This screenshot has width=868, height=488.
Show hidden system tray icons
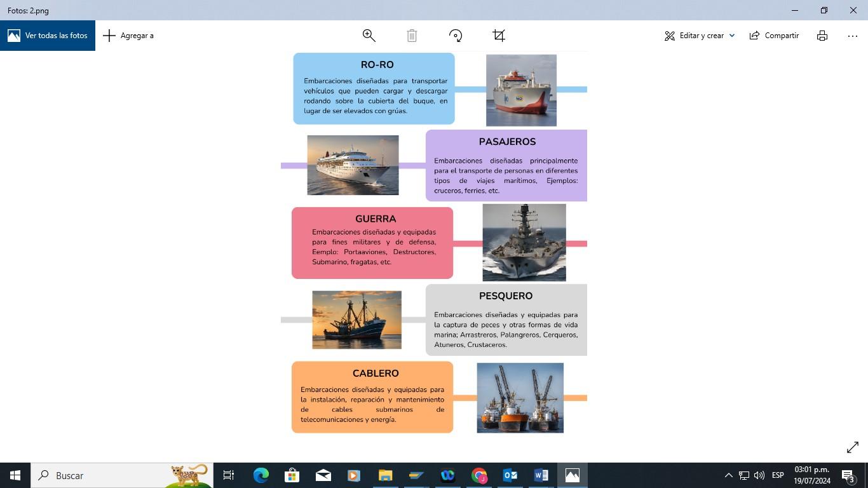(x=728, y=475)
